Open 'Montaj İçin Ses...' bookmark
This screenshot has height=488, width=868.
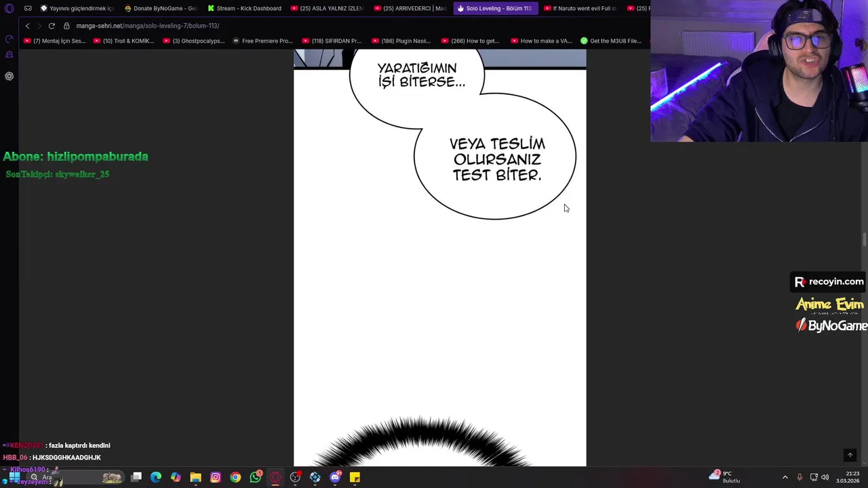coord(55,41)
